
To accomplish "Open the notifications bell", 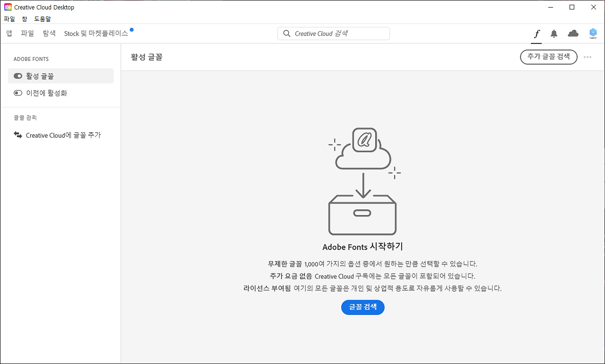I will tap(554, 34).
